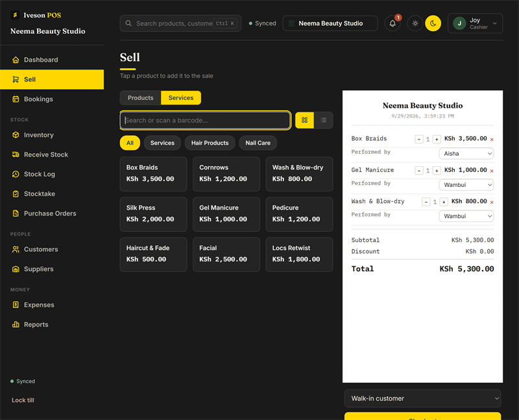
Task: Switch to dark theme moon icon
Action: (433, 23)
